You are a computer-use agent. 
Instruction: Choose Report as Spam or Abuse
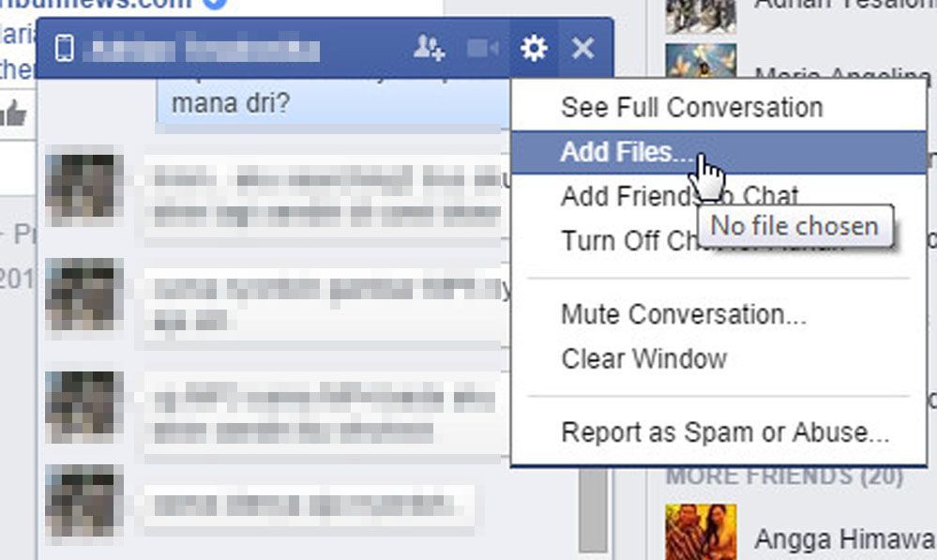(725, 432)
